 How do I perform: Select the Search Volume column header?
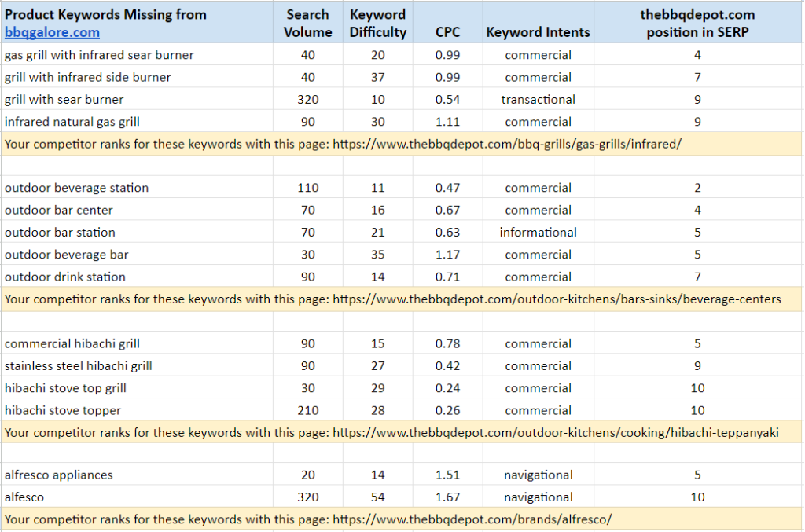click(x=307, y=22)
